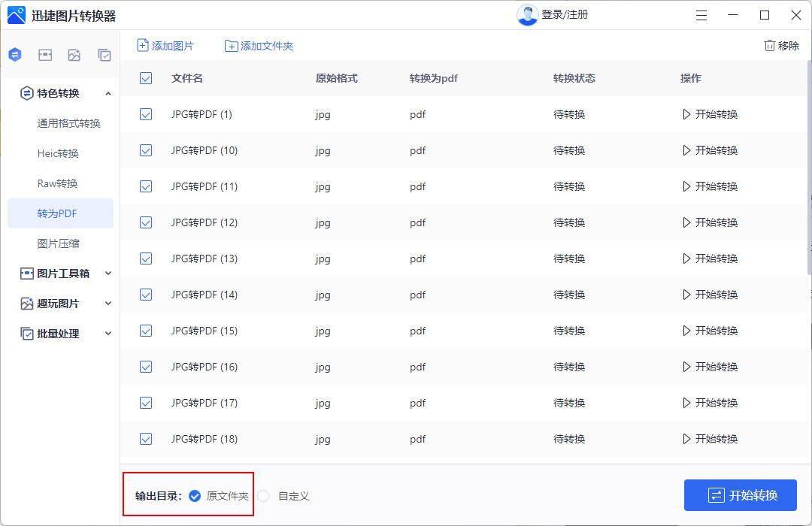Image resolution: width=812 pixels, height=526 pixels.
Task: Start conversion for JPG转PDF (13) row
Action: coord(710,258)
